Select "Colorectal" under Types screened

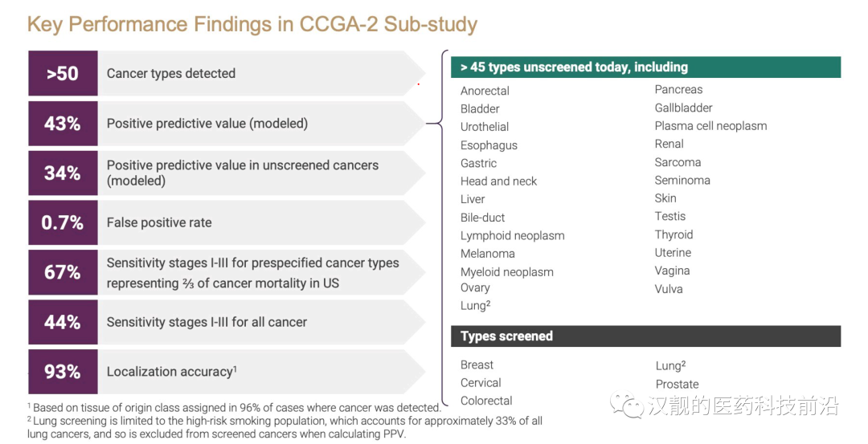(x=486, y=401)
